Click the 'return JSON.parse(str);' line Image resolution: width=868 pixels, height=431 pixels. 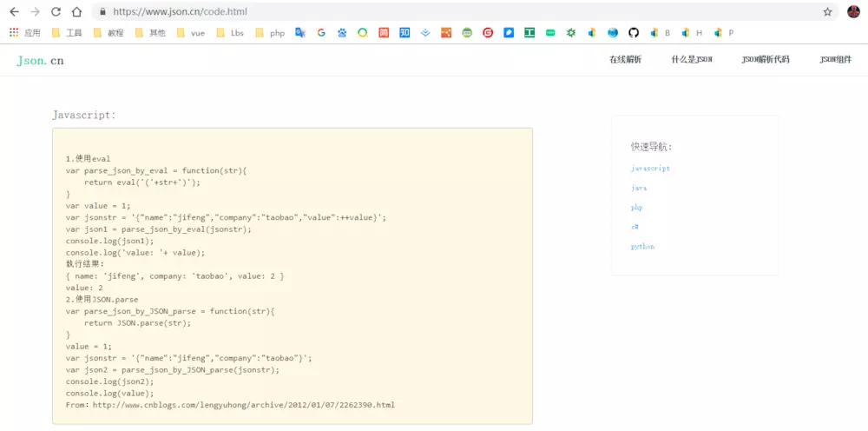[137, 323]
